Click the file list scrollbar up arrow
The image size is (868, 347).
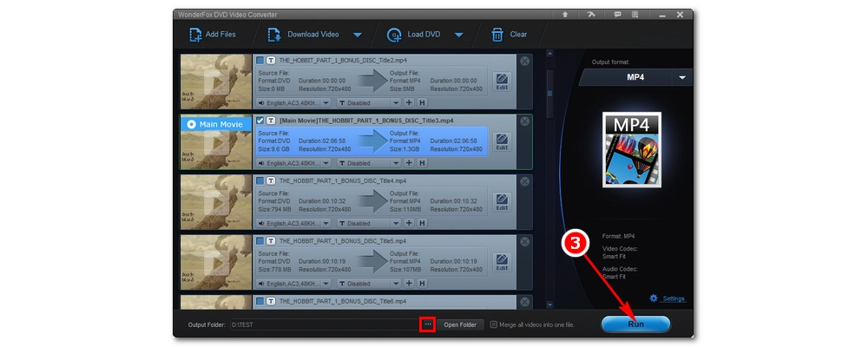[549, 54]
